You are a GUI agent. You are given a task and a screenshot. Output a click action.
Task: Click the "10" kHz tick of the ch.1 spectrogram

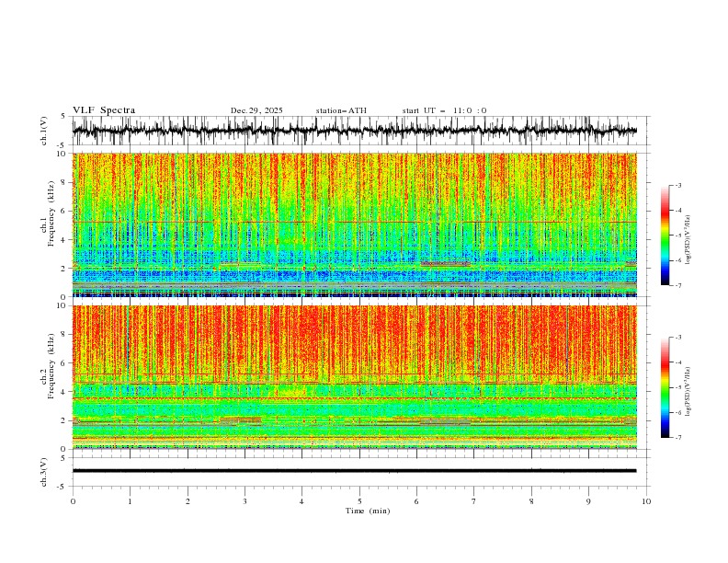click(63, 154)
